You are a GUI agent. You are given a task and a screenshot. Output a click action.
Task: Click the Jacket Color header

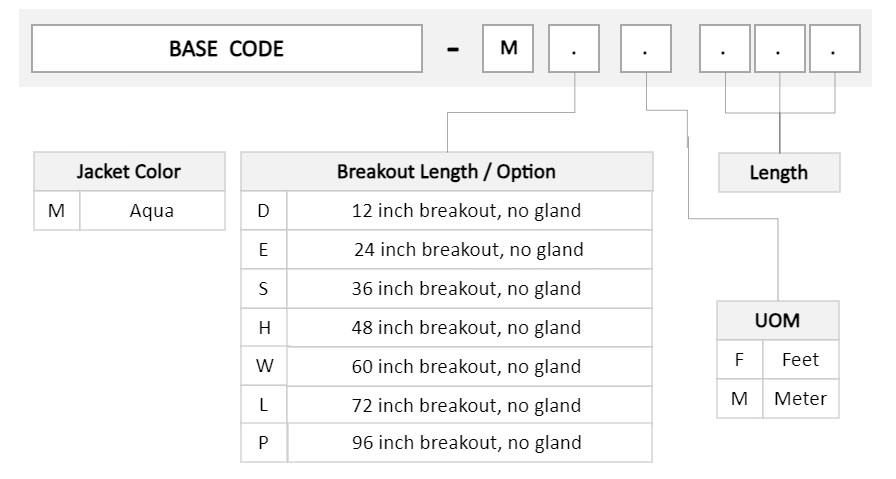tap(129, 171)
